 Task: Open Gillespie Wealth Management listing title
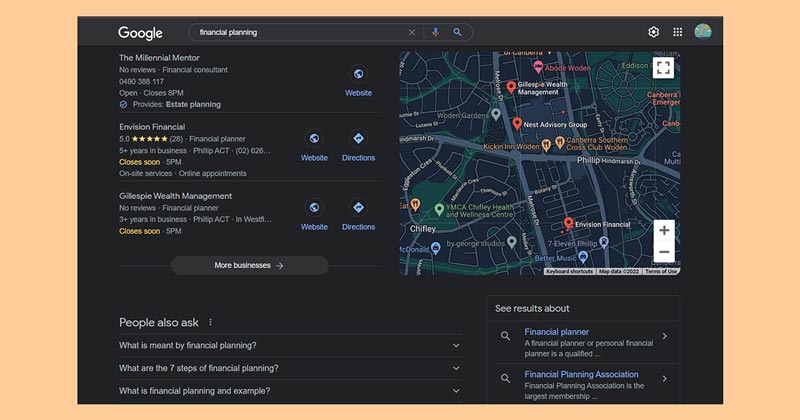(176, 196)
